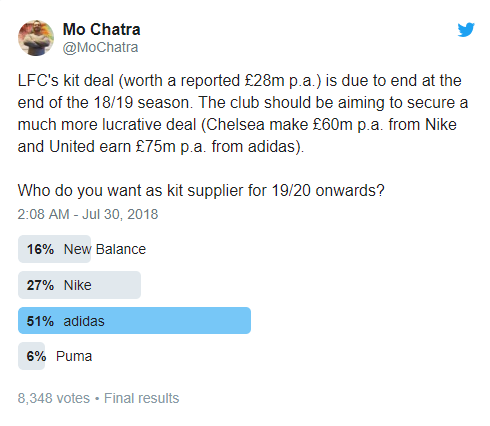Click the 6% result label

(x=36, y=356)
